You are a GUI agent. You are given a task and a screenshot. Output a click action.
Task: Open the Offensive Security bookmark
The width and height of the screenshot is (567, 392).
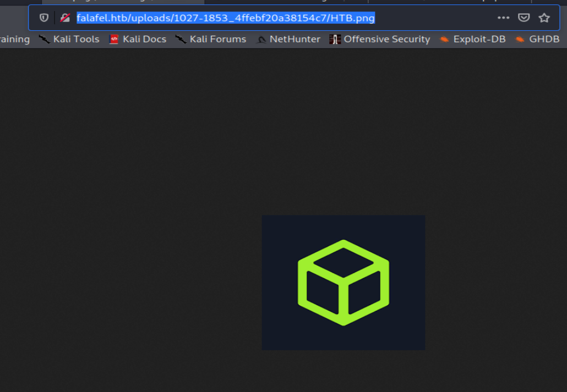coord(380,39)
